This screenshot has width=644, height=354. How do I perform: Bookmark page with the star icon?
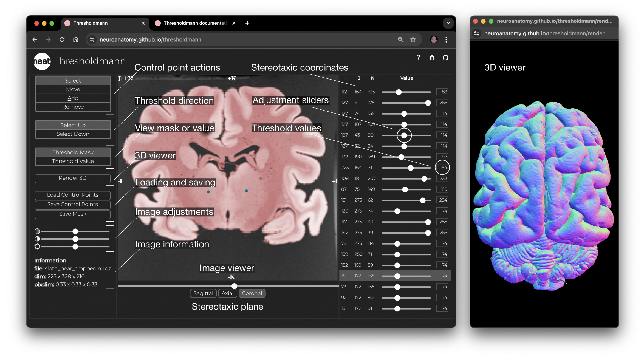(x=413, y=39)
